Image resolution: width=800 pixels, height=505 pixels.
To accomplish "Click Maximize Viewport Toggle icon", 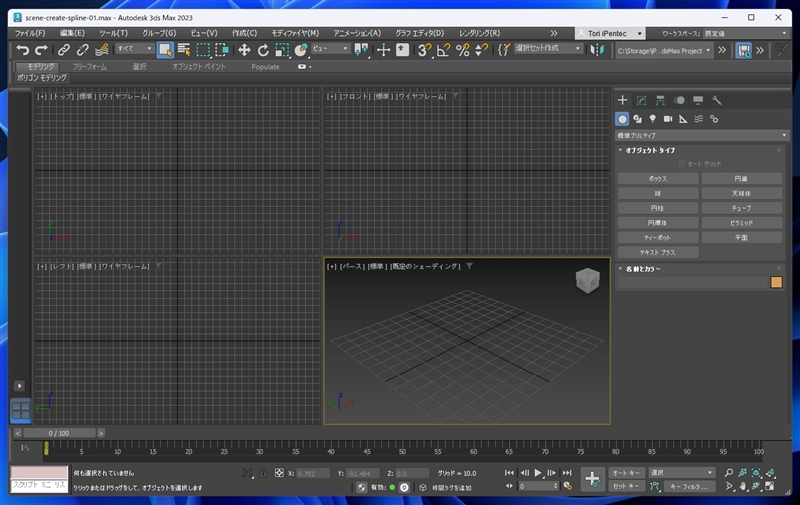I will tap(770, 487).
